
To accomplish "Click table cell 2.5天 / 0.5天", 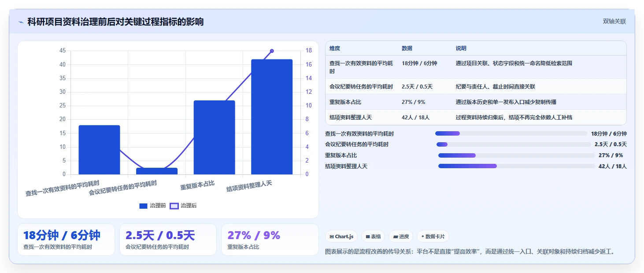I will (x=417, y=87).
